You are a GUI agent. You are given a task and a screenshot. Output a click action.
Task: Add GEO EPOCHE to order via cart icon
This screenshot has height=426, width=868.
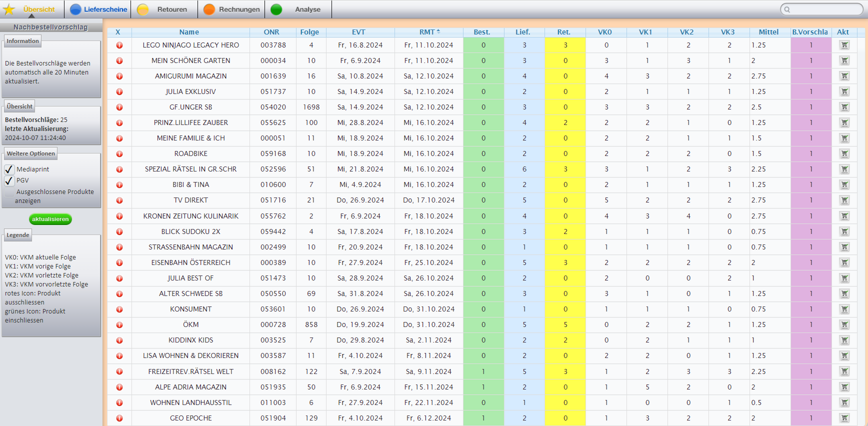point(844,418)
